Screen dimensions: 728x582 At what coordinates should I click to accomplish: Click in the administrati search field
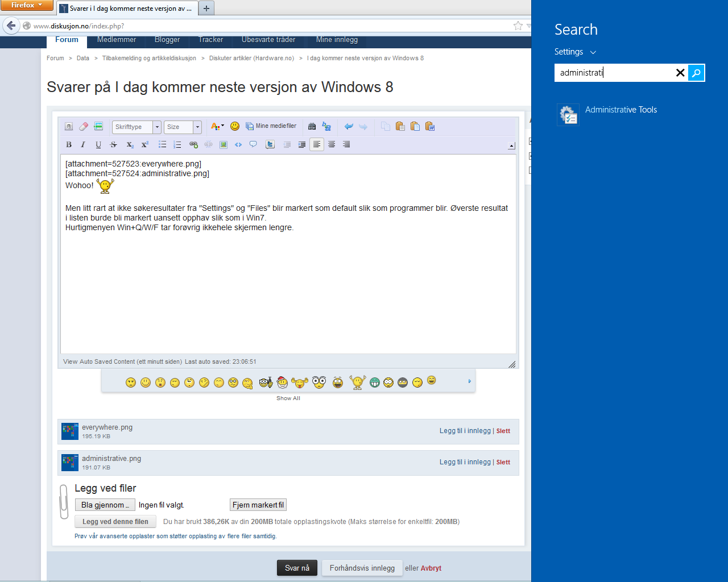[x=614, y=73]
